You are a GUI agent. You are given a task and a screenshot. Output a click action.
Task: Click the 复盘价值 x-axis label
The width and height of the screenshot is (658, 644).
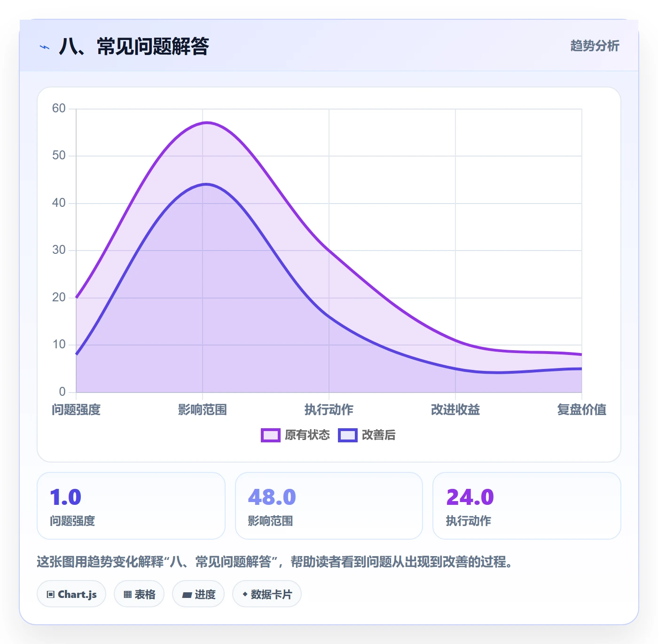(582, 410)
